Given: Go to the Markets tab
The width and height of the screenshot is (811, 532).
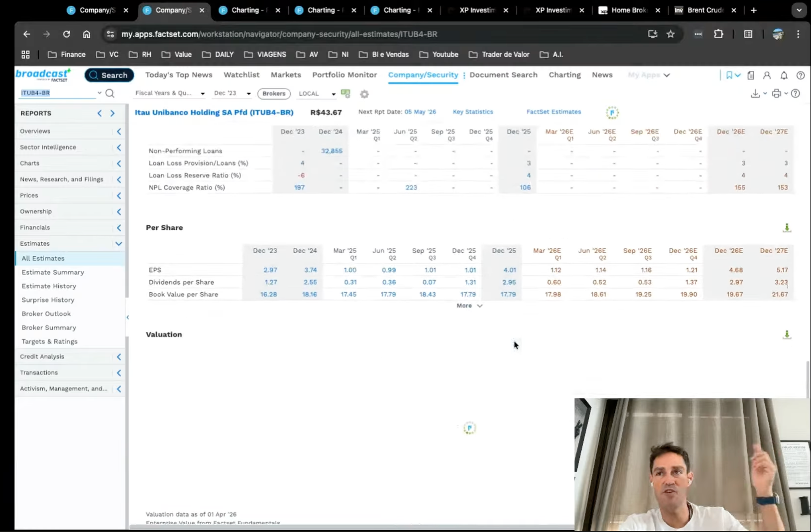Looking at the screenshot, I should 286,75.
